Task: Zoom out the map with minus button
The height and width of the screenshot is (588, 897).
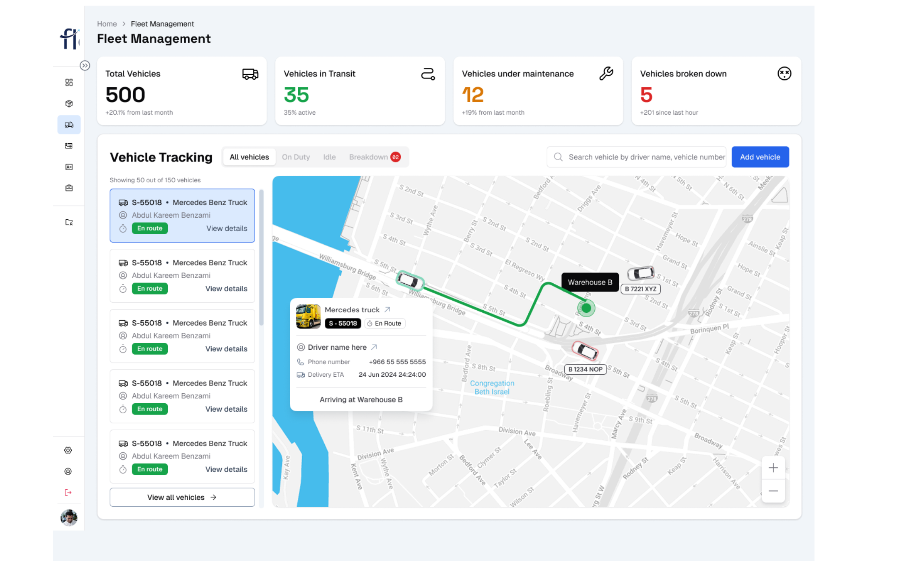Action: click(773, 491)
